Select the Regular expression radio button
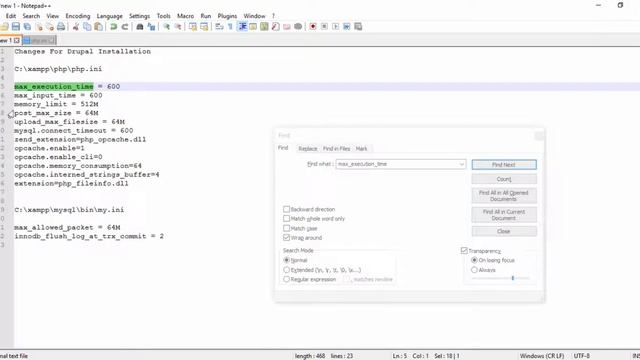 [x=287, y=279]
